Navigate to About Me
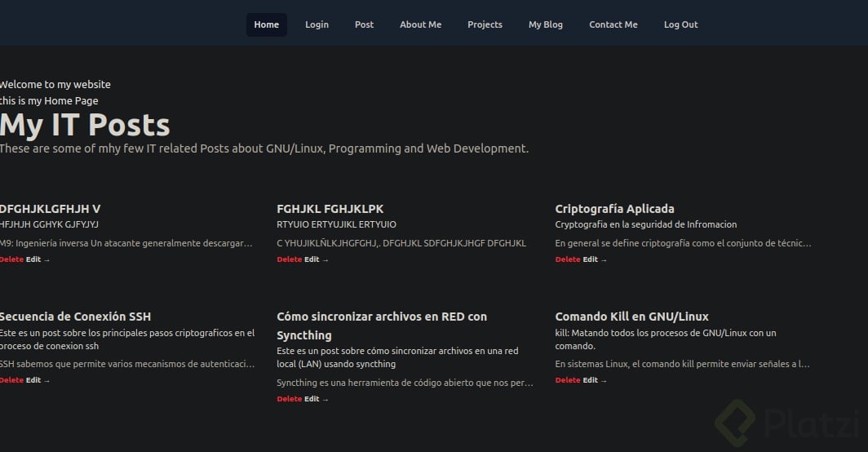 (x=421, y=25)
